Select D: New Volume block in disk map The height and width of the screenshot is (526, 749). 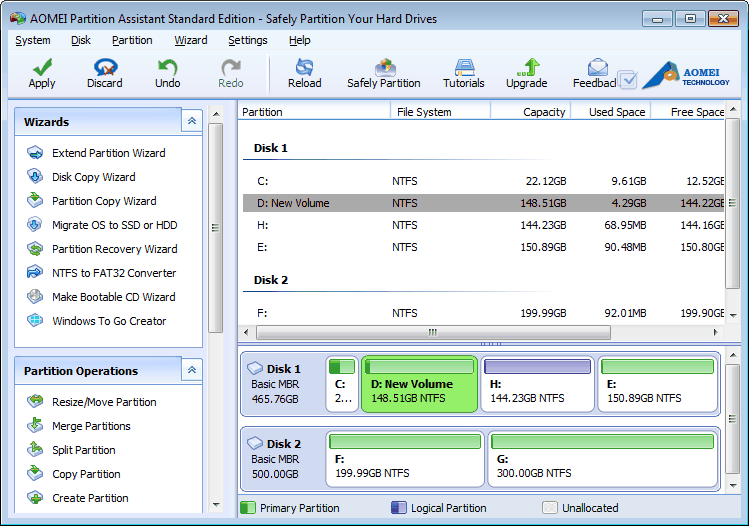pos(419,384)
